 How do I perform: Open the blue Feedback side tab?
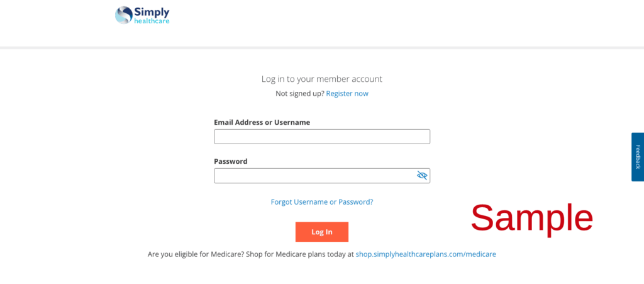[637, 157]
